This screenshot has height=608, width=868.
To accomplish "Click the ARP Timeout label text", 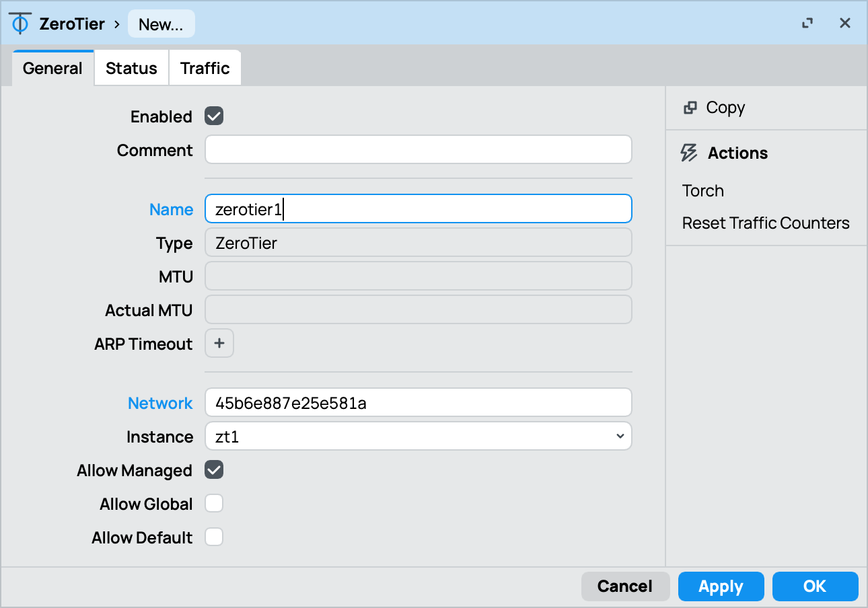I will (143, 344).
